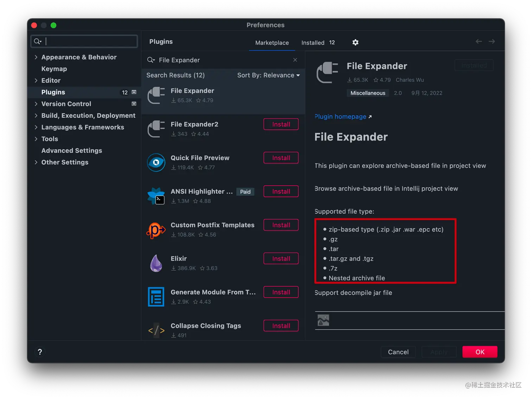Click the Elixir purple drop icon
The height and width of the screenshot is (399, 532).
point(156,263)
